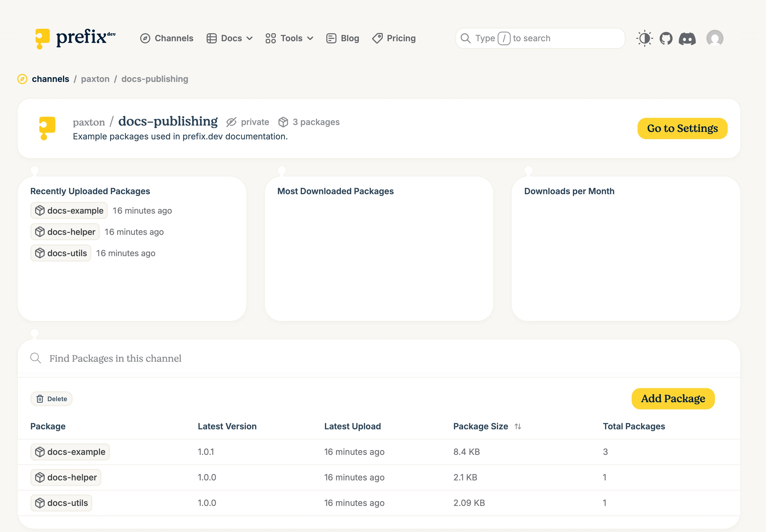Click the Downloads per Month heading
Viewport: 766px width, 532px height.
tap(569, 191)
